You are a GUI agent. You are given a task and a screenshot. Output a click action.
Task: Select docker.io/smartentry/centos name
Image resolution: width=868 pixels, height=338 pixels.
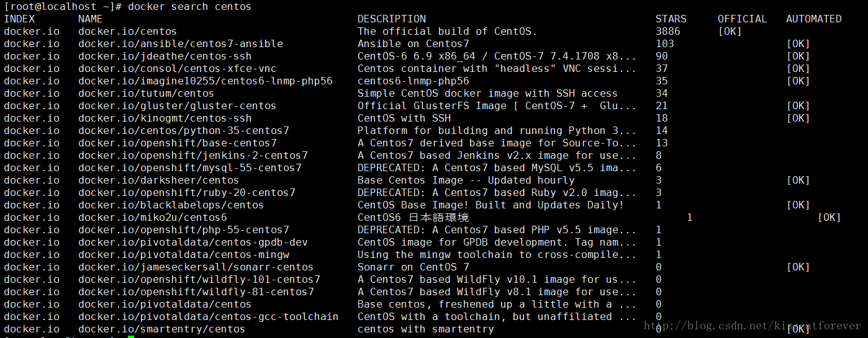(x=162, y=329)
